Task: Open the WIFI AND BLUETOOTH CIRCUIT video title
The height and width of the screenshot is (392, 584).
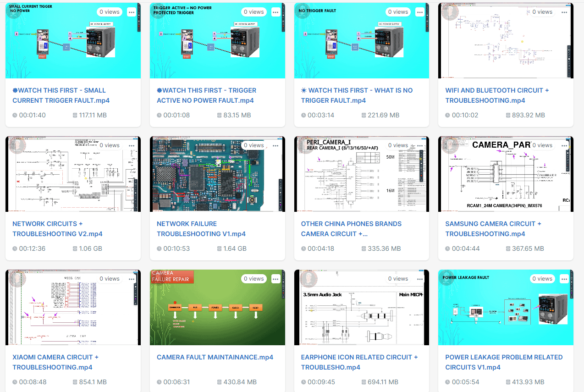Action: click(497, 95)
